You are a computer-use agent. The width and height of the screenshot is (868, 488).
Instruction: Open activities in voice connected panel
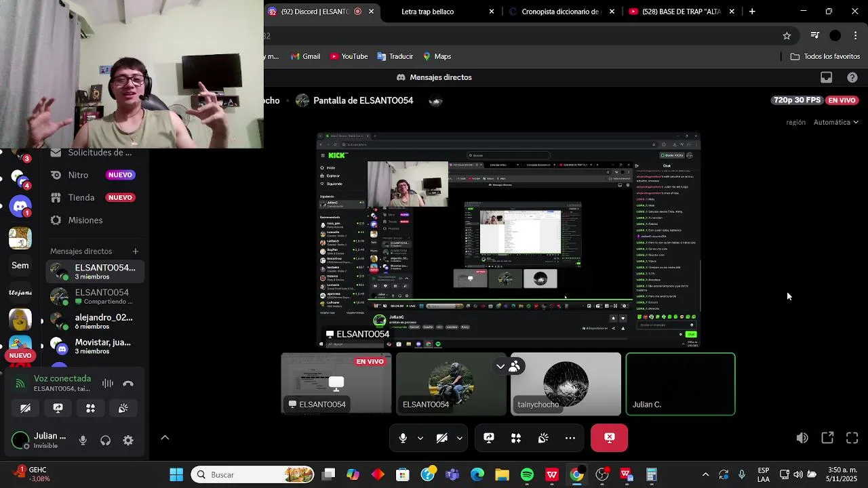pyautogui.click(x=91, y=408)
